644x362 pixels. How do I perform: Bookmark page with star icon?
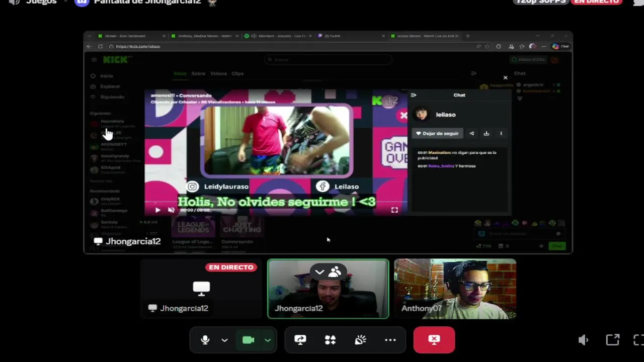coord(487,46)
